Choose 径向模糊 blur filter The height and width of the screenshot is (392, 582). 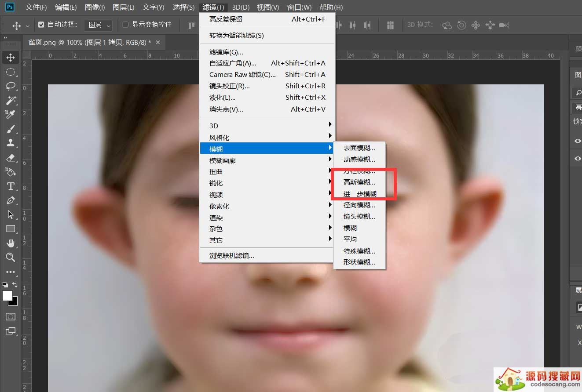(359, 205)
